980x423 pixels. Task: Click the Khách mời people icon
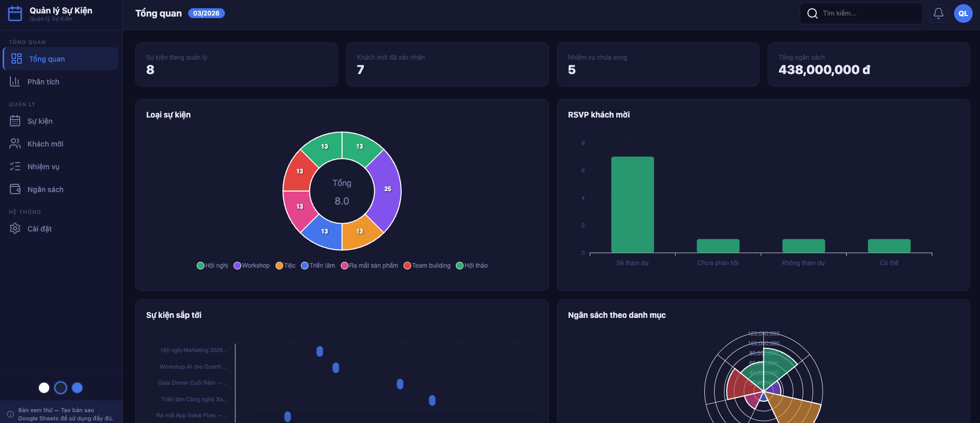(x=15, y=144)
